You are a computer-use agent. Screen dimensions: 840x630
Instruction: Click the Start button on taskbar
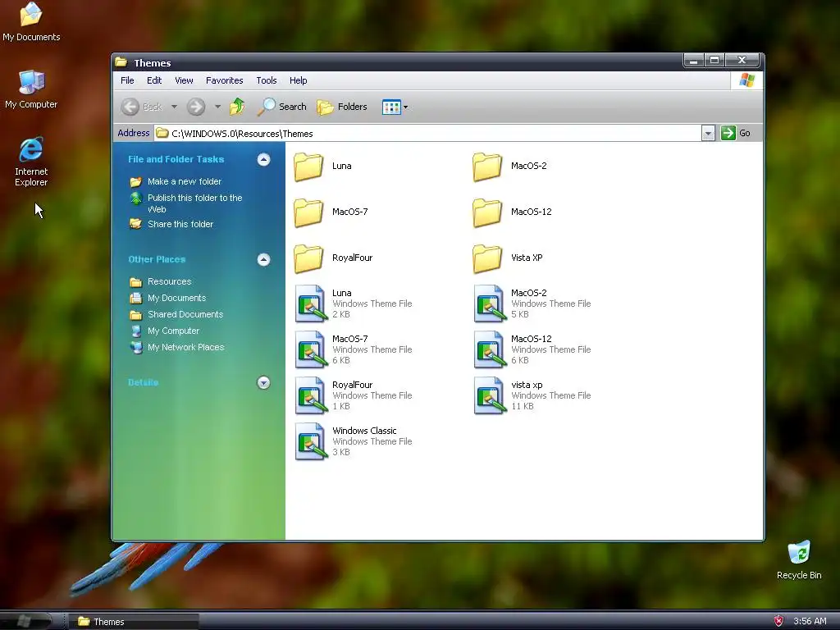pyautogui.click(x=25, y=621)
